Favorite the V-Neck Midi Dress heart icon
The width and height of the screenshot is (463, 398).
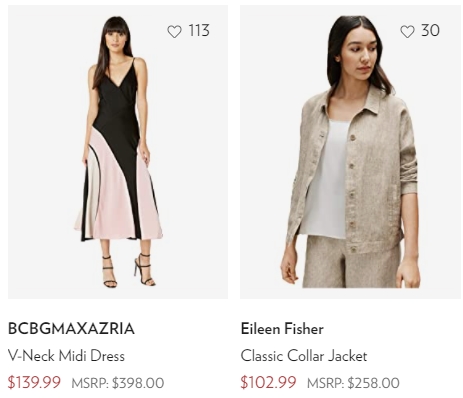pyautogui.click(x=174, y=31)
